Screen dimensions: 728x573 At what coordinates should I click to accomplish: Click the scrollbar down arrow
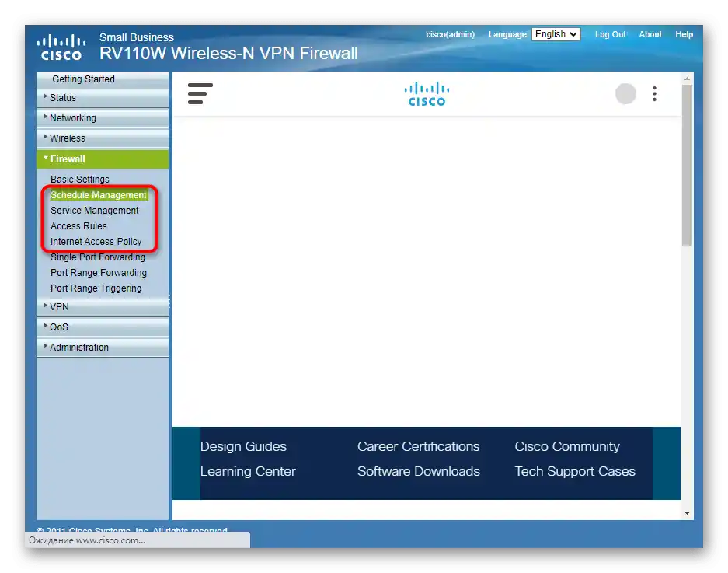(x=687, y=513)
